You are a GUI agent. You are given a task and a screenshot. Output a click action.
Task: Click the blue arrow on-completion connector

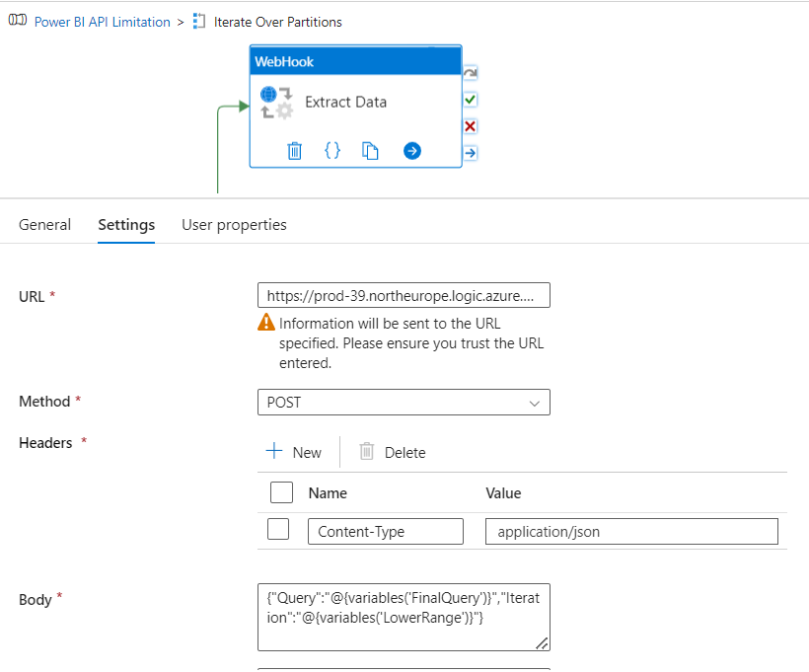471,153
